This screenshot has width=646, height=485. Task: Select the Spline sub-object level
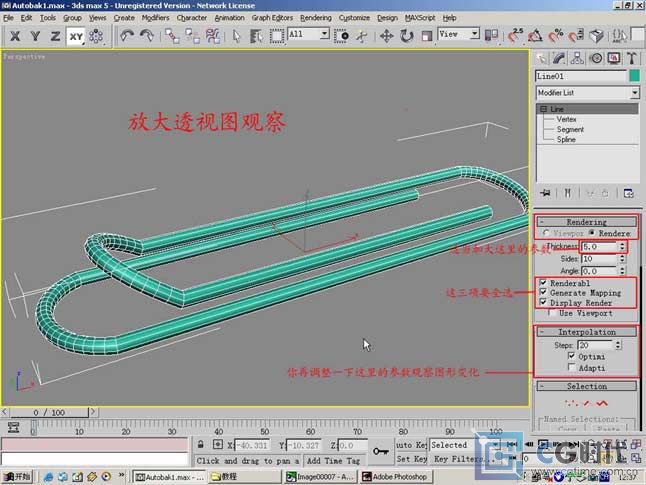pyautogui.click(x=566, y=139)
